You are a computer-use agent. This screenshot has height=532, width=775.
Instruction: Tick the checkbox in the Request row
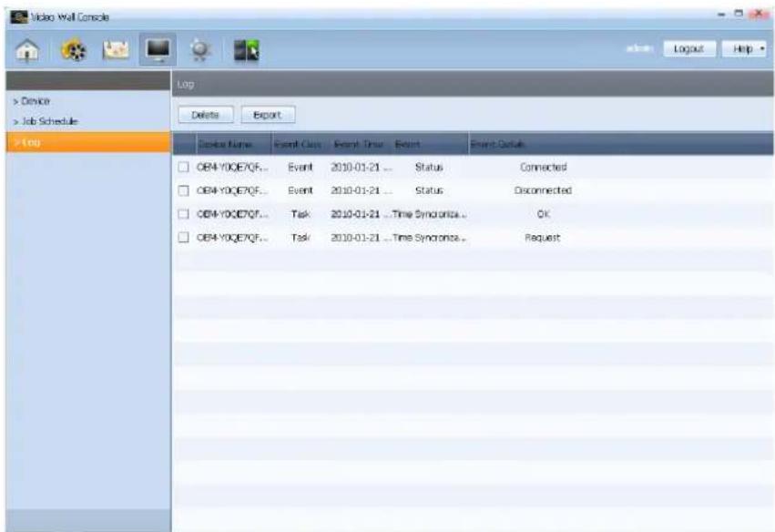(x=183, y=238)
